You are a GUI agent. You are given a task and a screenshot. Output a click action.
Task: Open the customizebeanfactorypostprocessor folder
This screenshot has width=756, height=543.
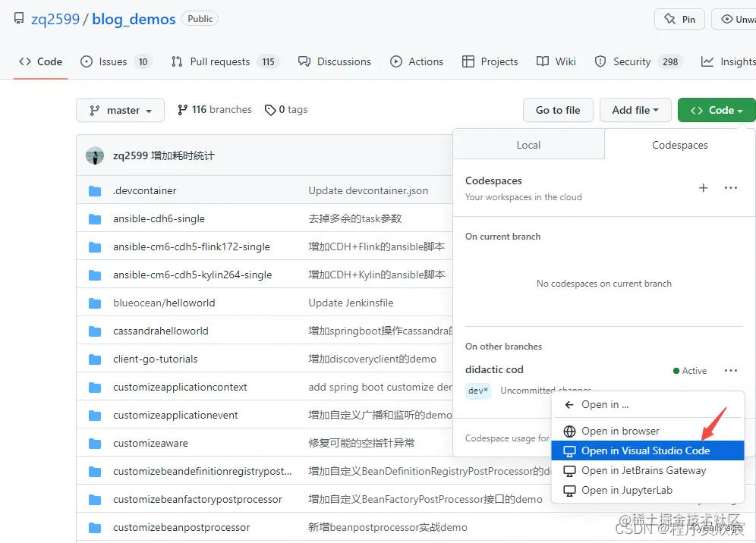tap(197, 499)
